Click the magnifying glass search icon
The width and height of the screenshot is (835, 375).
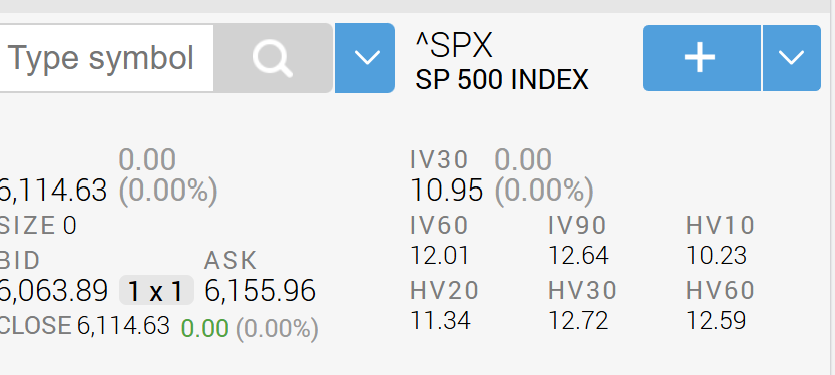273,58
